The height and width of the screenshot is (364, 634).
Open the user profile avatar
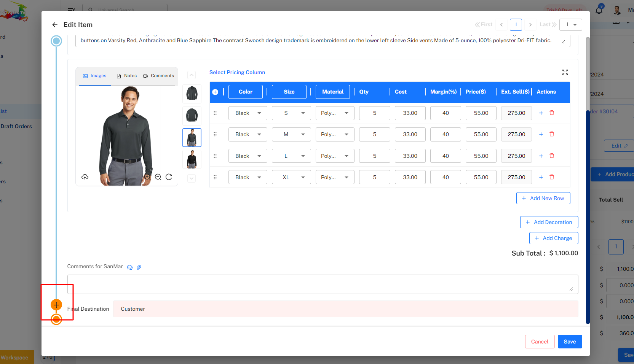point(617,10)
